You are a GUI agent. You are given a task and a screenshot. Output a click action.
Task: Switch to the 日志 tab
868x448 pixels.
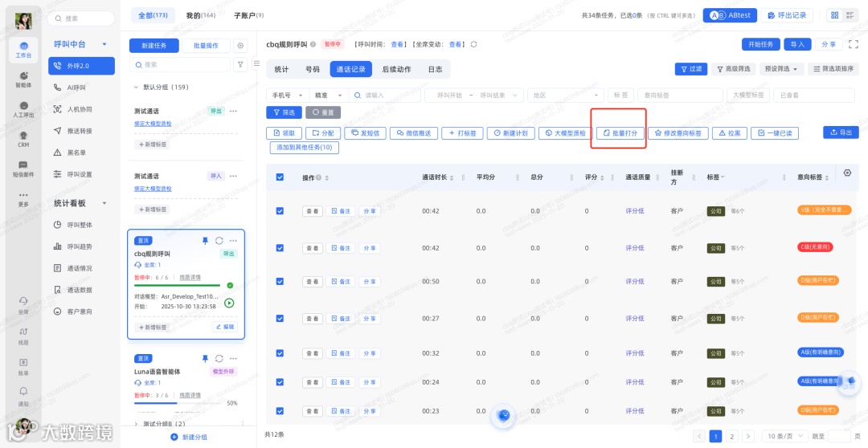point(435,69)
